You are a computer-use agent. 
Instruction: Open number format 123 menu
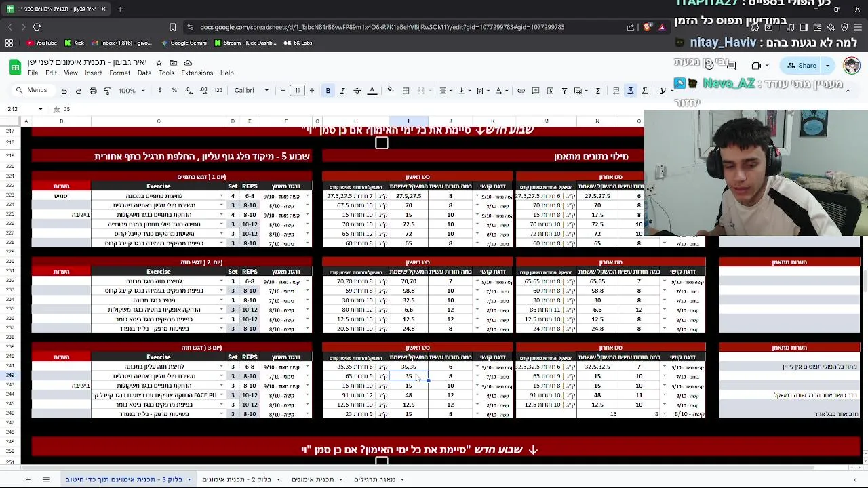(218, 91)
